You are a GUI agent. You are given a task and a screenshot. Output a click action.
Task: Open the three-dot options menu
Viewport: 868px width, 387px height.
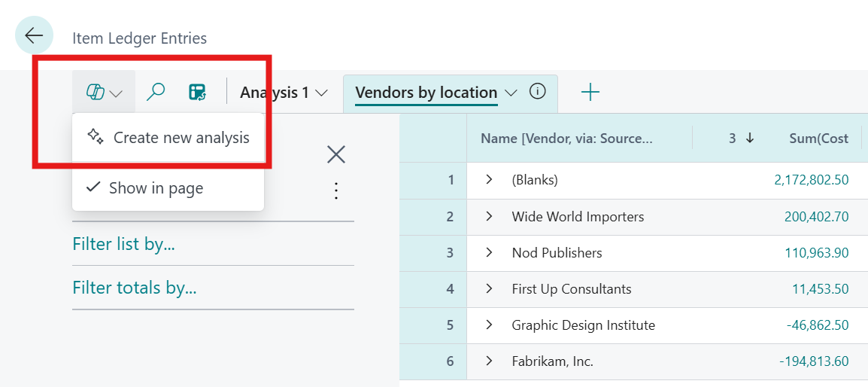pos(335,190)
